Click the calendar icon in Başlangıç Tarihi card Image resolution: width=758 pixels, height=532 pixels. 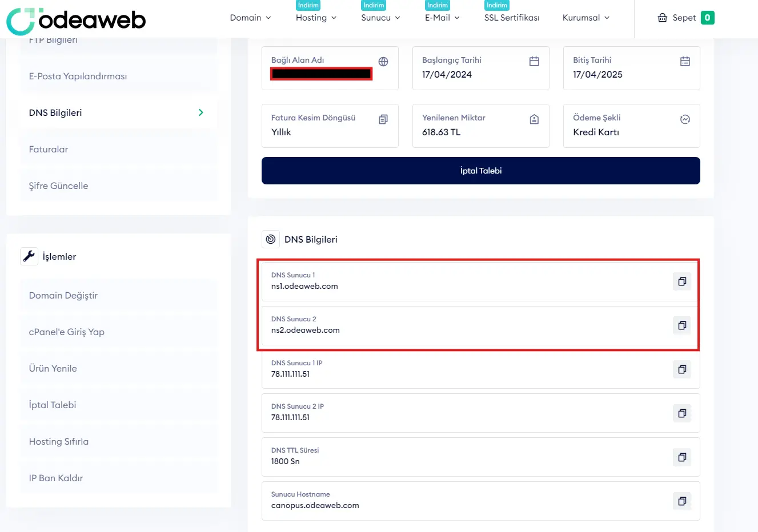tap(534, 62)
